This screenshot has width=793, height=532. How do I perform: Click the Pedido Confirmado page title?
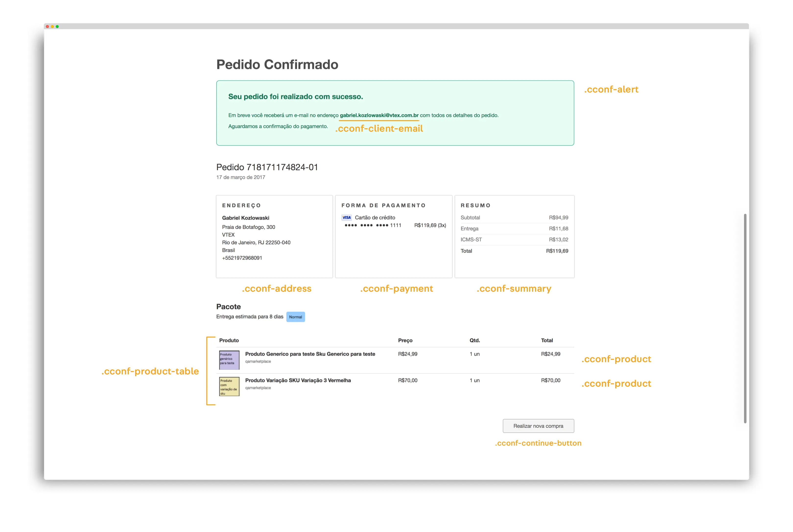coord(277,64)
